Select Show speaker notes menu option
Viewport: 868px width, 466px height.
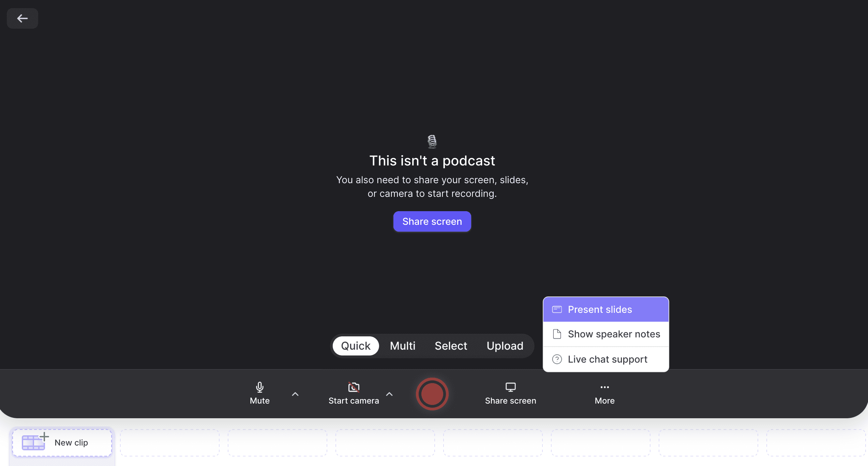[606, 334]
